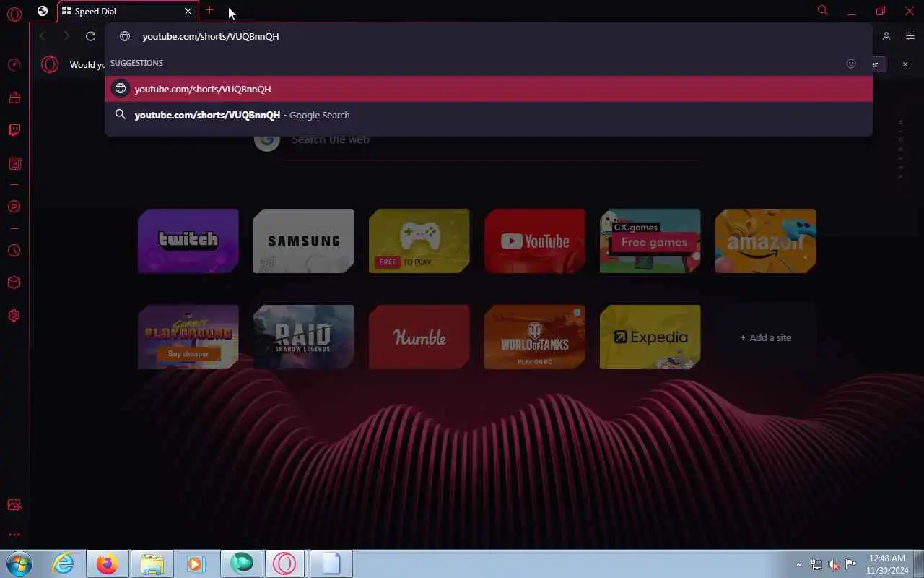Open the search tabs magnifier icon
924x578 pixels.
pyautogui.click(x=822, y=11)
